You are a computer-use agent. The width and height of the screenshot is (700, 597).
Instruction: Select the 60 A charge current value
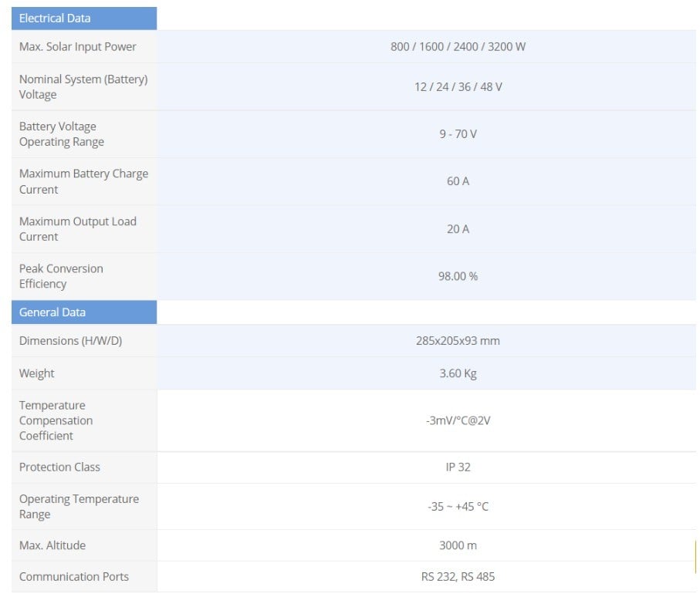(x=458, y=181)
